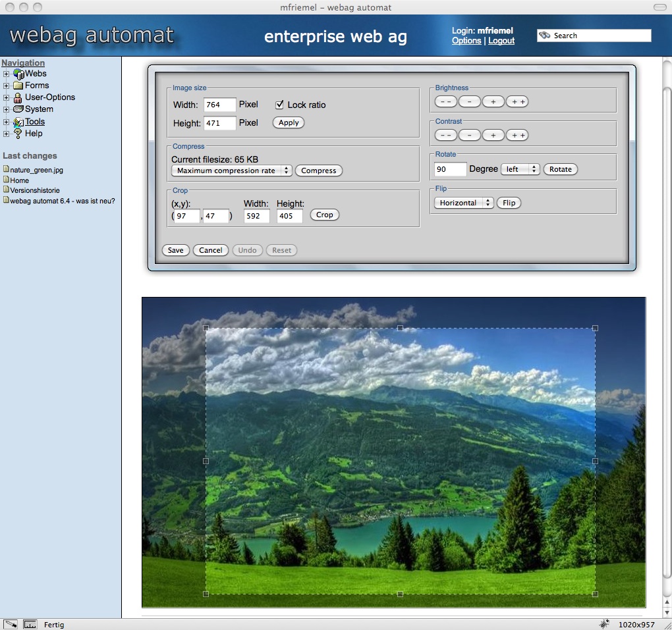Click the Brightness double plus button
This screenshot has width=672, height=630.
[517, 101]
